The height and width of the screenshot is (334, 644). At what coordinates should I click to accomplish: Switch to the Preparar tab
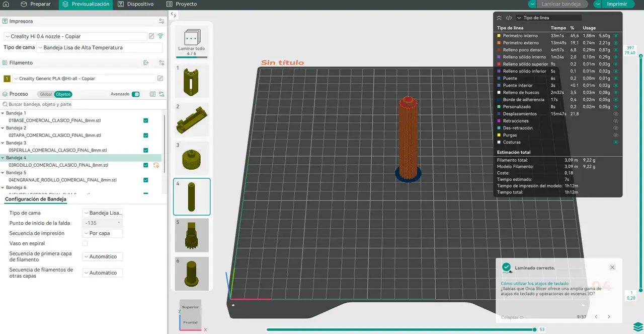click(x=36, y=4)
